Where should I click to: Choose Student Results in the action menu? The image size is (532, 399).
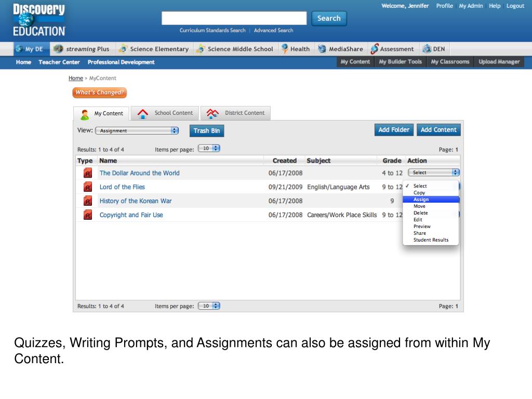pyautogui.click(x=431, y=240)
